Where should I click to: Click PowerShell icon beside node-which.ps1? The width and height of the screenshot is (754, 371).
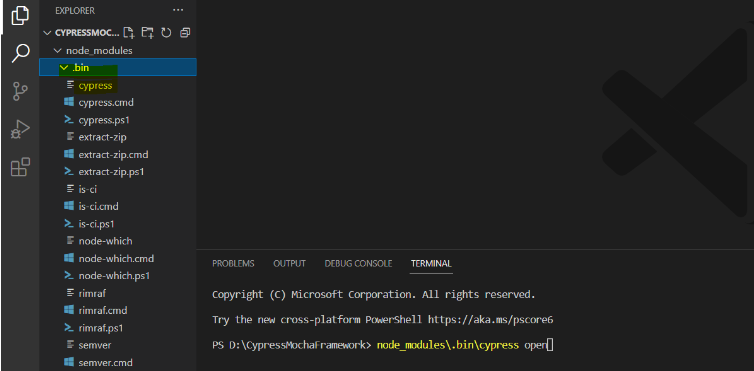(x=69, y=276)
